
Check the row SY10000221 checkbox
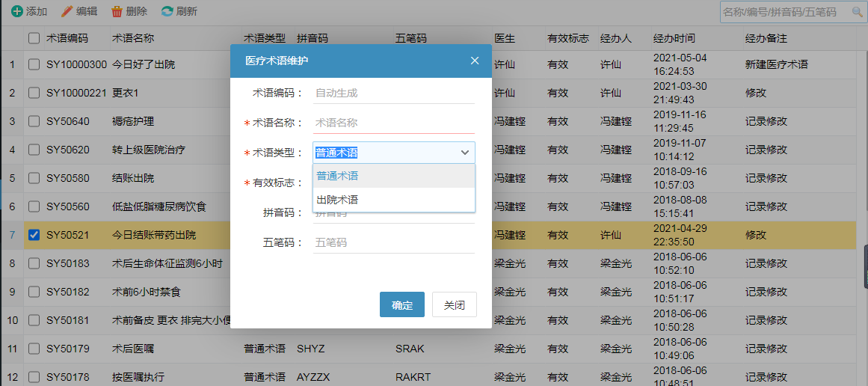[34, 93]
